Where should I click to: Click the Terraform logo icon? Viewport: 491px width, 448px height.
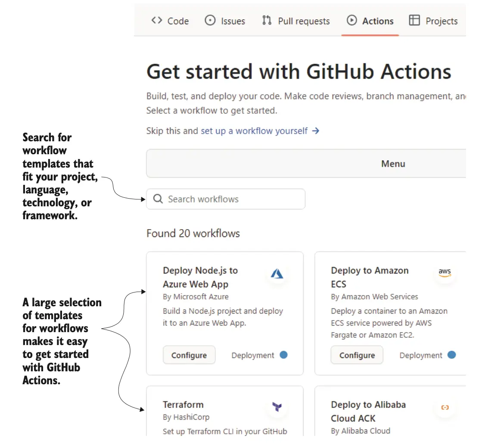[x=277, y=407]
